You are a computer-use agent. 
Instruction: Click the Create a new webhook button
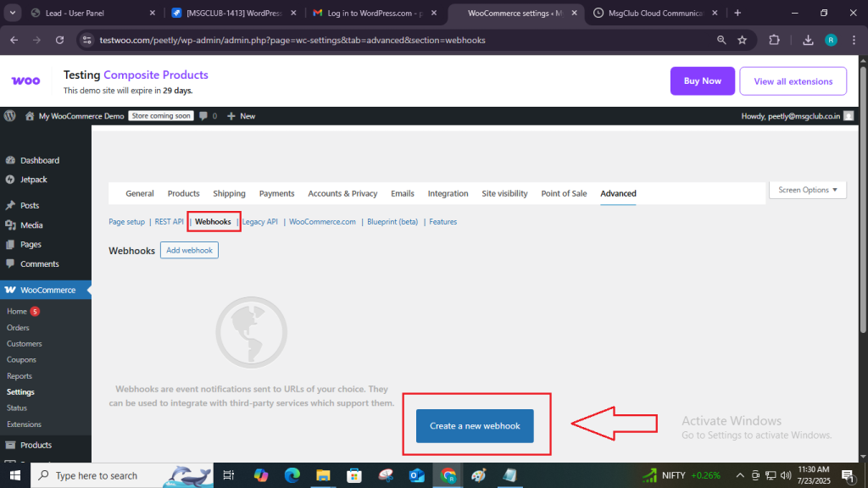click(475, 426)
